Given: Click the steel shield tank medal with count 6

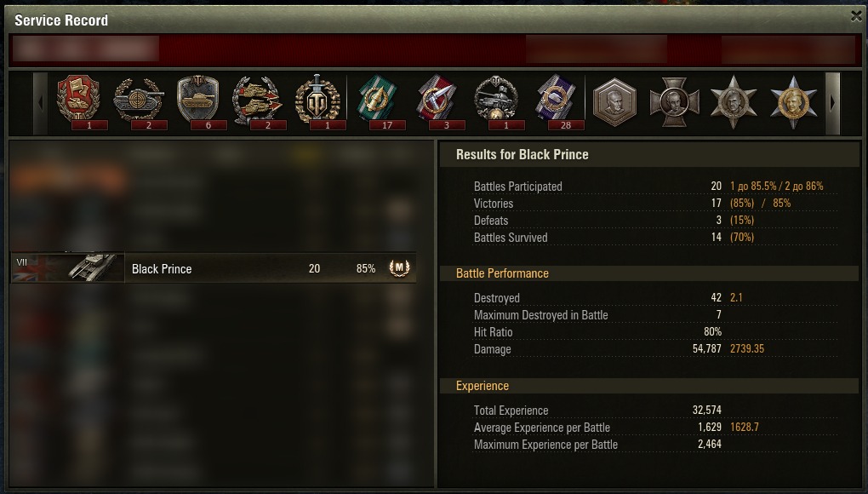Looking at the screenshot, I should pos(197,101).
